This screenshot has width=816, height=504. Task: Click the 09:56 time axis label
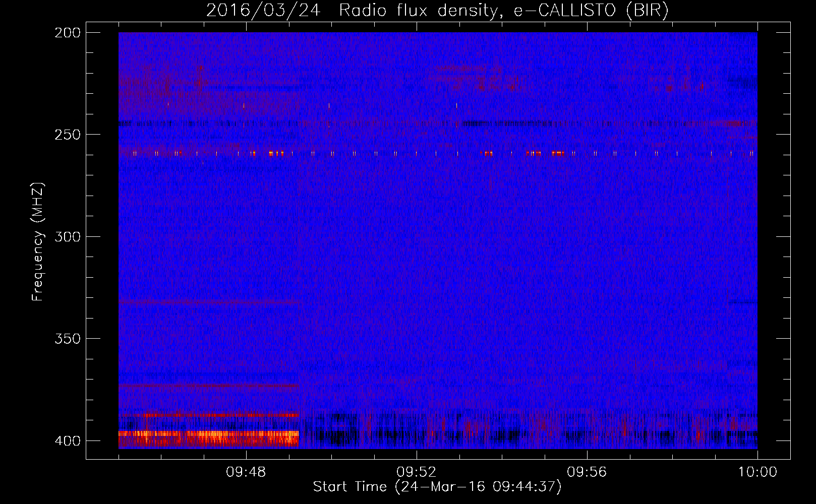tap(587, 472)
